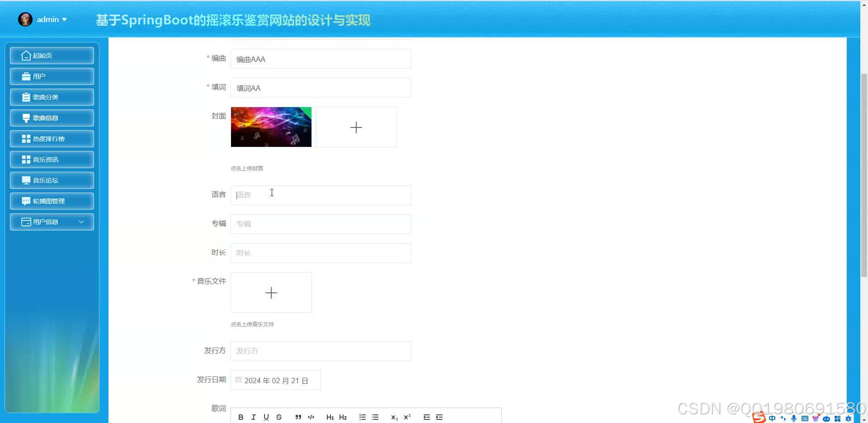Open the 音乐论坛 forum section
The width and height of the screenshot is (868, 423).
click(x=52, y=180)
